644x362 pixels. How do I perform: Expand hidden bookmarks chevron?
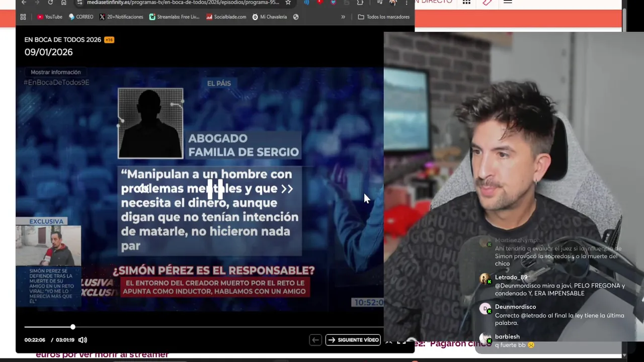343,17
